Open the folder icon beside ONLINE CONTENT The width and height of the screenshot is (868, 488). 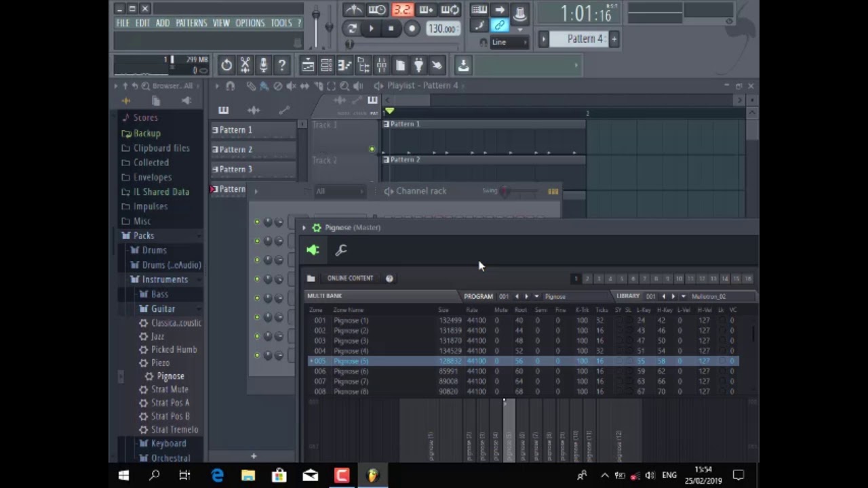(x=311, y=278)
